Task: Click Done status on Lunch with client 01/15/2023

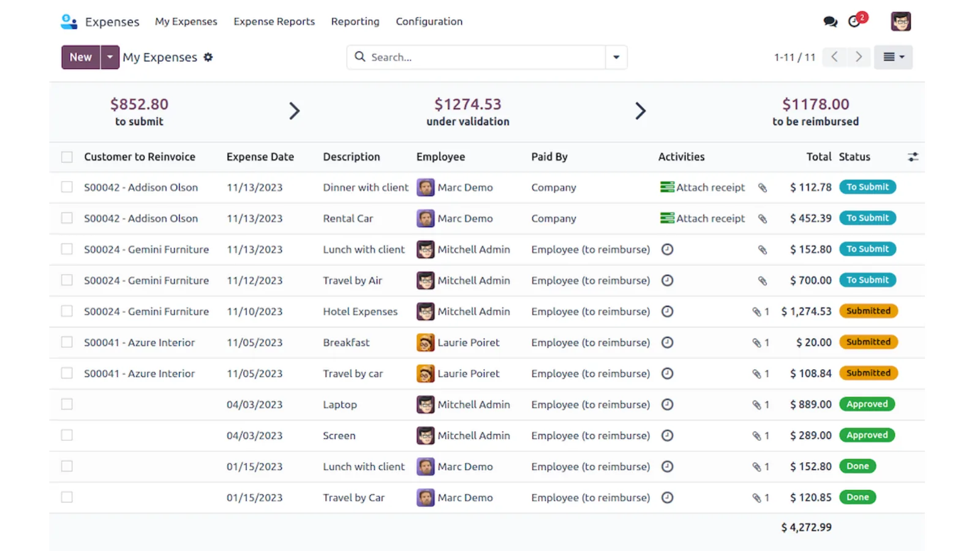Action: (x=858, y=466)
